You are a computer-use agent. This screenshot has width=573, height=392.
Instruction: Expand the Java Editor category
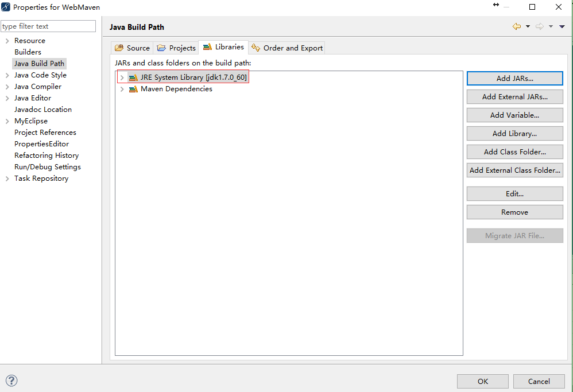(x=7, y=98)
